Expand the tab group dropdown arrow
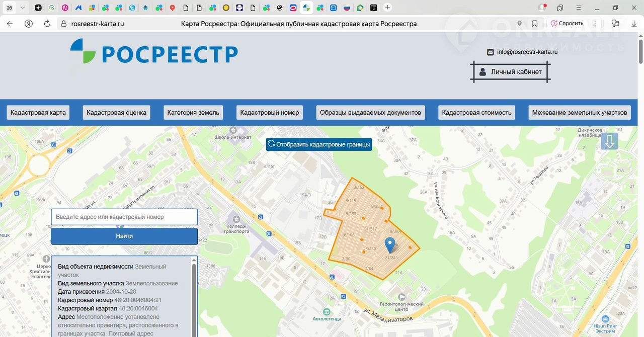Screen dimensions: 644x337 (x=23, y=8)
